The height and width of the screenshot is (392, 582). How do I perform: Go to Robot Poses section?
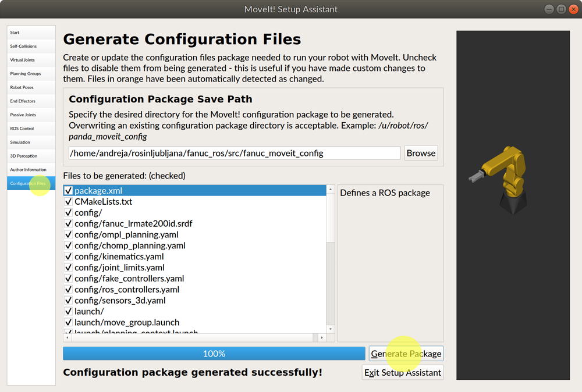point(22,87)
